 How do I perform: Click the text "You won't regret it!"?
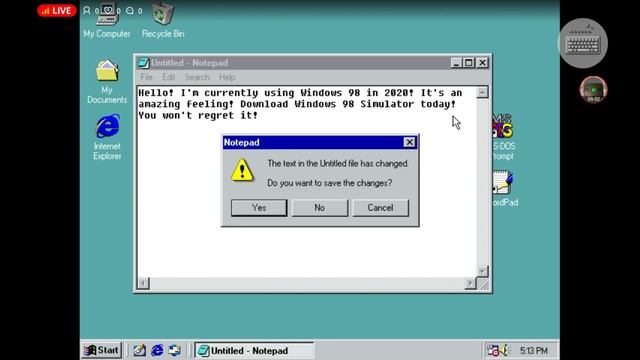198,116
